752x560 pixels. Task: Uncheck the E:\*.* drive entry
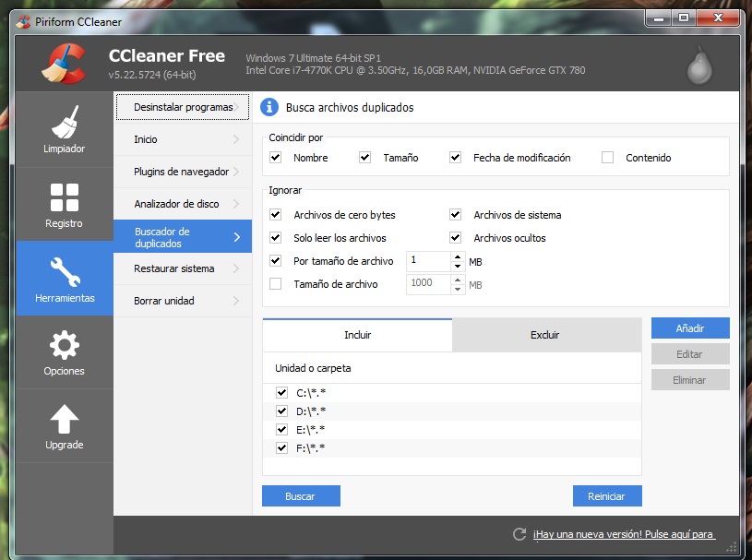click(x=281, y=429)
